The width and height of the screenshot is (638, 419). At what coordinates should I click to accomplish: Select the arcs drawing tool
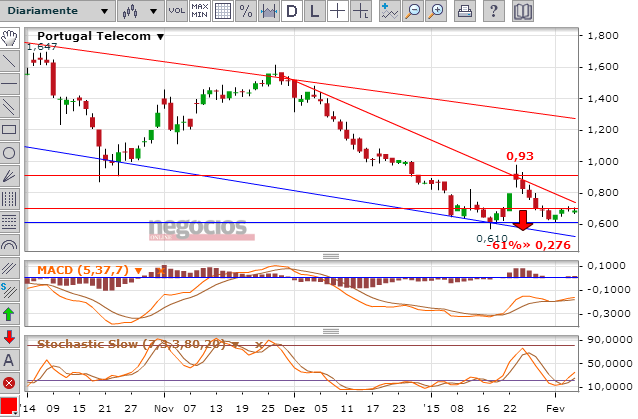pyautogui.click(x=9, y=245)
